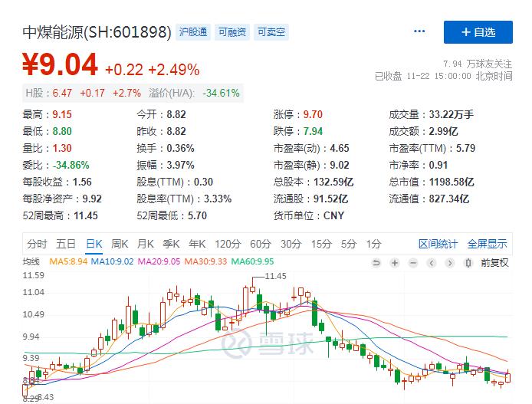Click the 跌停 7.94 value
Image resolution: width=532 pixels, height=404 pixels.
pos(313,131)
